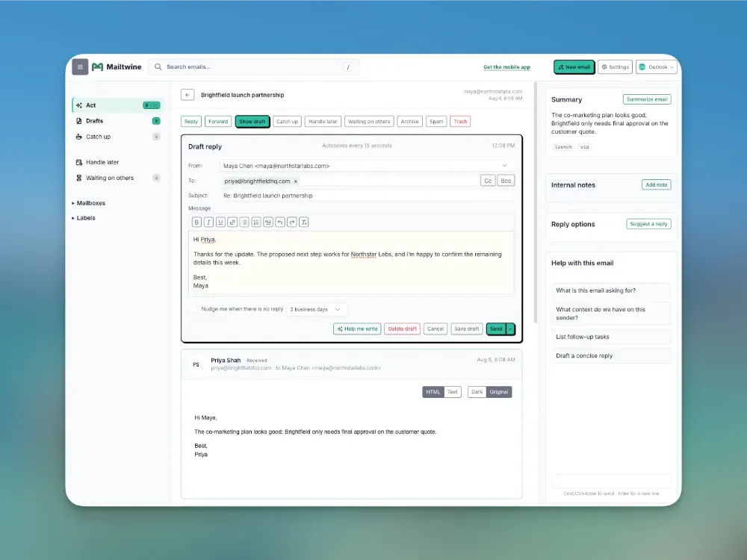
Task: Select Draft a concise reply suggestion
Action: coord(611,355)
